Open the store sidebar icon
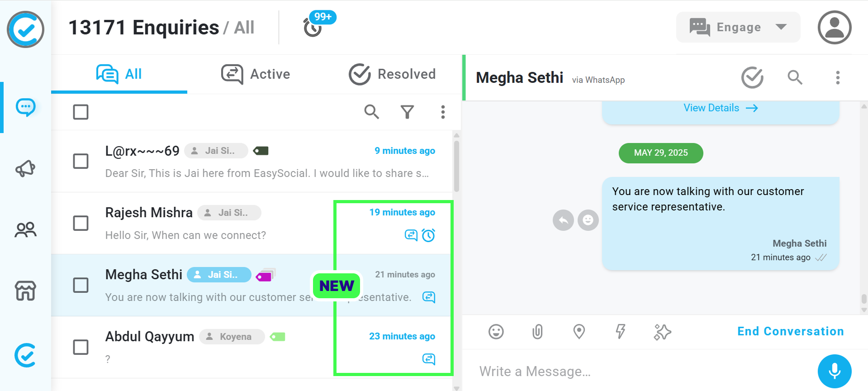The height and width of the screenshot is (391, 868). point(25,291)
